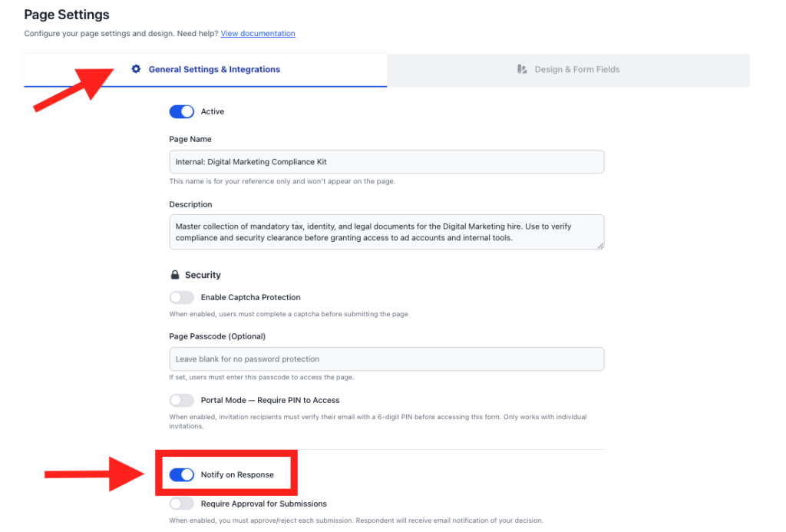786x532 pixels.
Task: Enable Captcha Protection
Action: pos(182,297)
